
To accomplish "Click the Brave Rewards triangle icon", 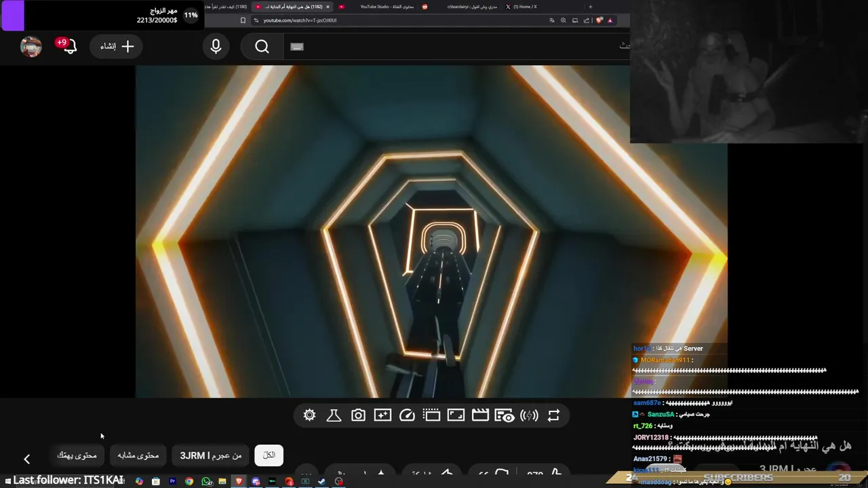I will [x=610, y=20].
